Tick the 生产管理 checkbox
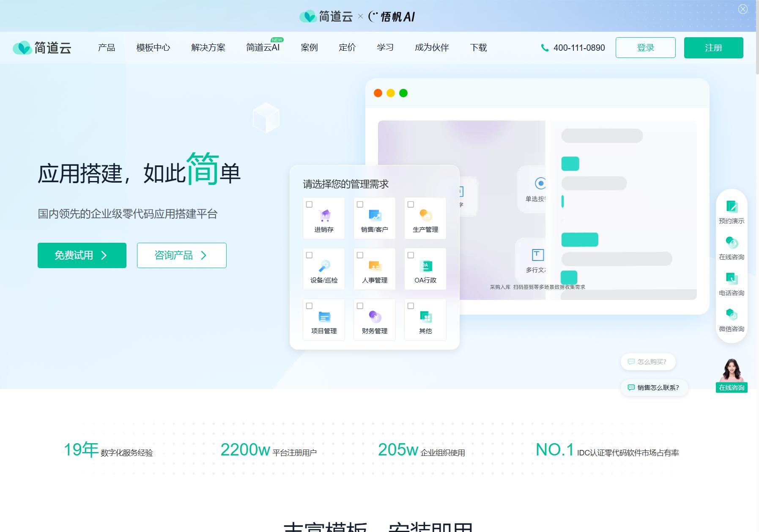This screenshot has width=759, height=532. click(x=411, y=204)
